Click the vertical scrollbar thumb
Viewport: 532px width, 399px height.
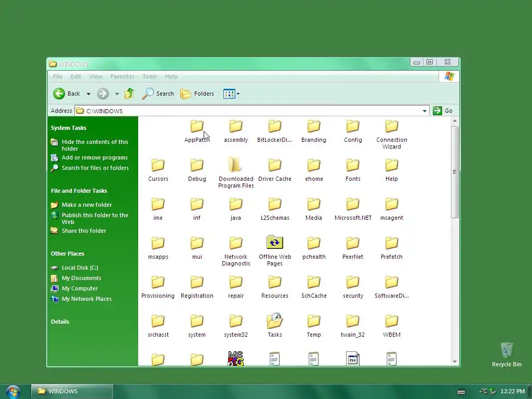455,172
